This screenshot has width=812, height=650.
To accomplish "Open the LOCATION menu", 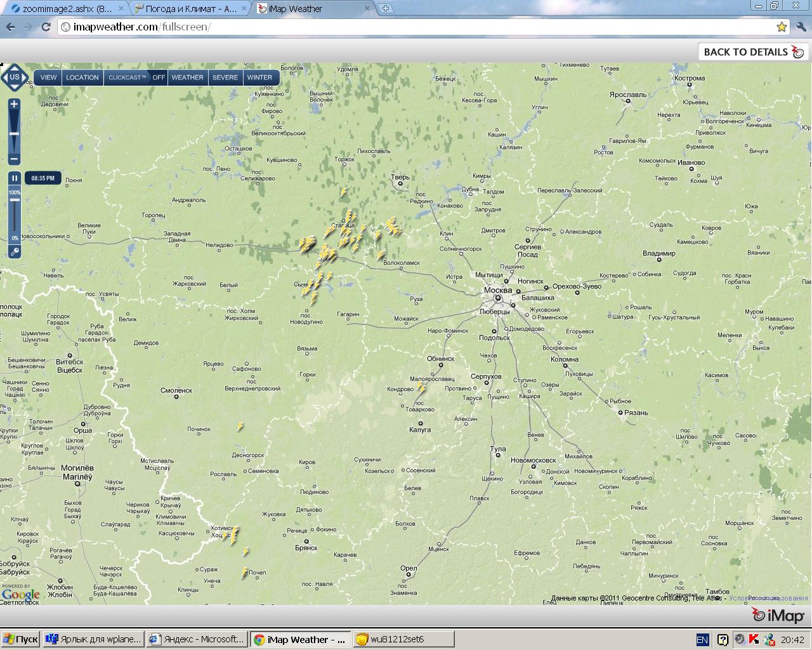I will (82, 77).
